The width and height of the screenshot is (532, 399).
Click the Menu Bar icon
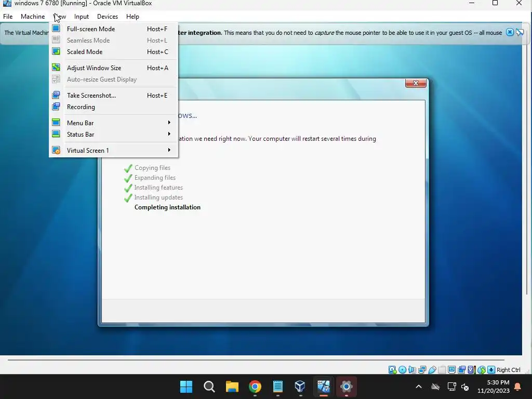tap(56, 122)
